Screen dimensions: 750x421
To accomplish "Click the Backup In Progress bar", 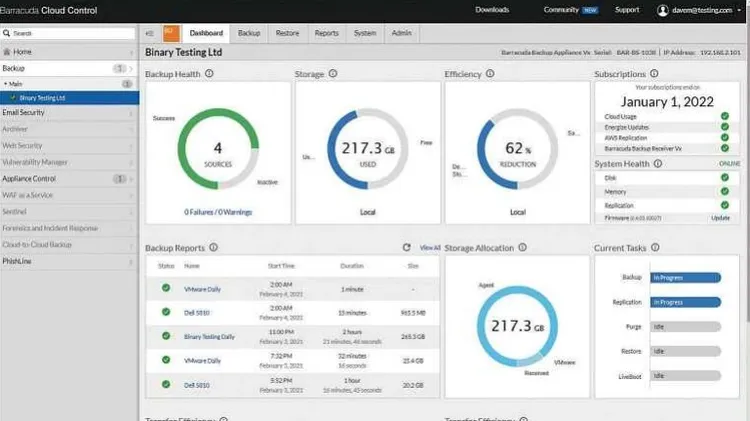I will [x=684, y=277].
